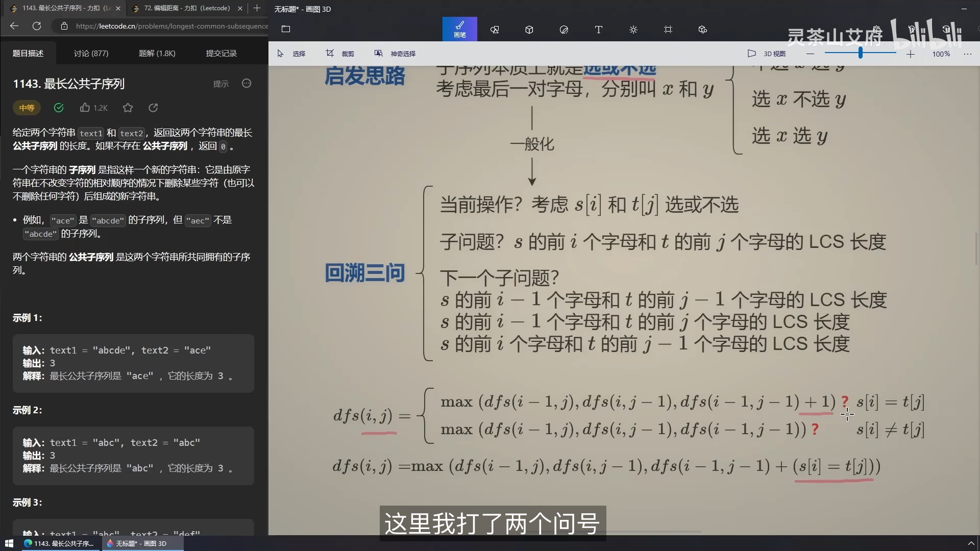Adjust the Paint 3D zoom slider handle
Image resolution: width=980 pixels, height=551 pixels.
click(x=861, y=53)
